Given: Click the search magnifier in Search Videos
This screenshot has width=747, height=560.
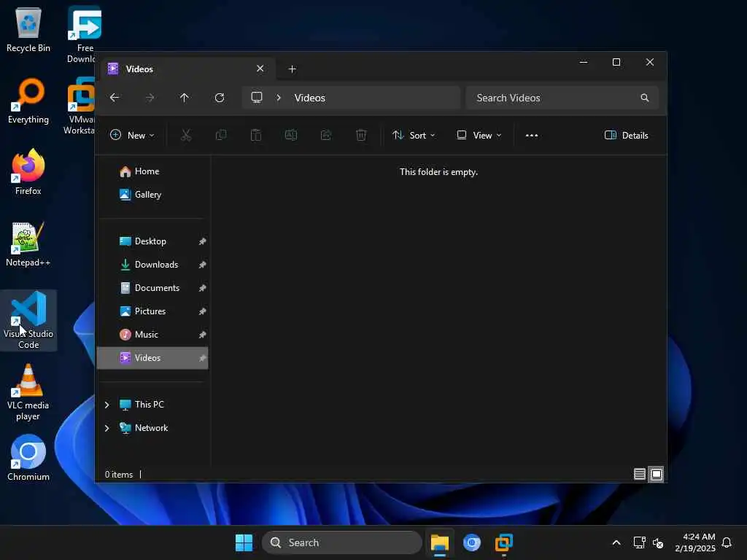Looking at the screenshot, I should pyautogui.click(x=645, y=98).
